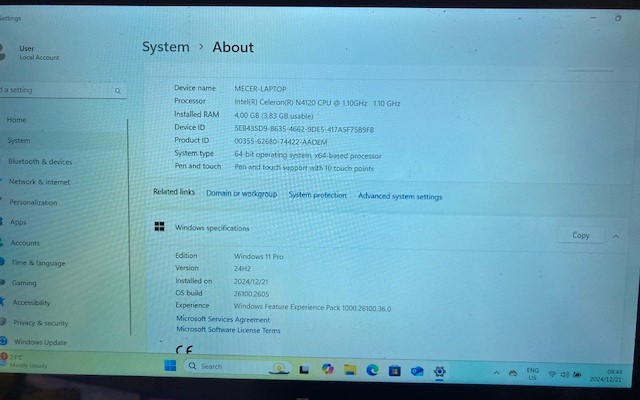The image size is (640, 400).
Task: Go to Windows Update settings
Action: tap(40, 342)
